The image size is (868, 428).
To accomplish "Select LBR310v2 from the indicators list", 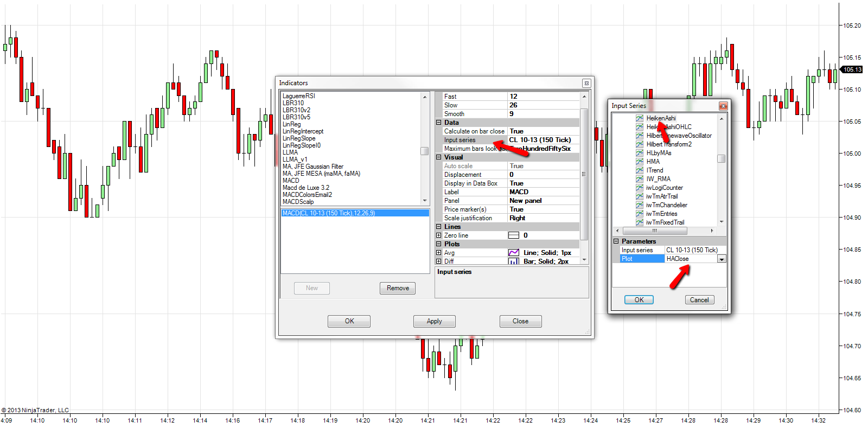I will click(x=296, y=110).
